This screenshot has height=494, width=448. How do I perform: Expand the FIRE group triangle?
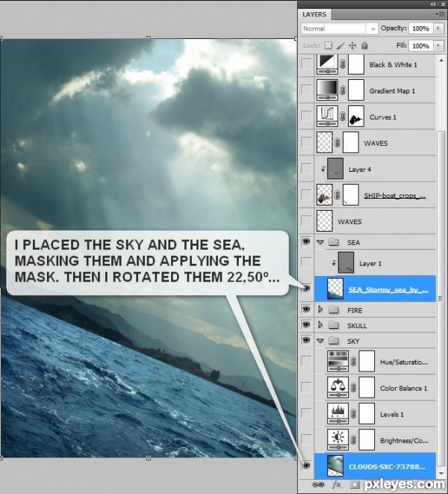(320, 309)
